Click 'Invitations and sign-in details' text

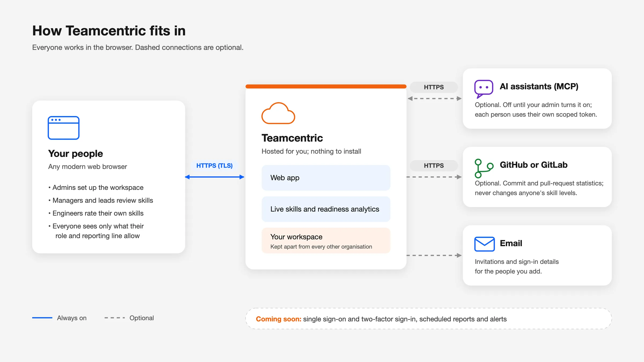(517, 262)
